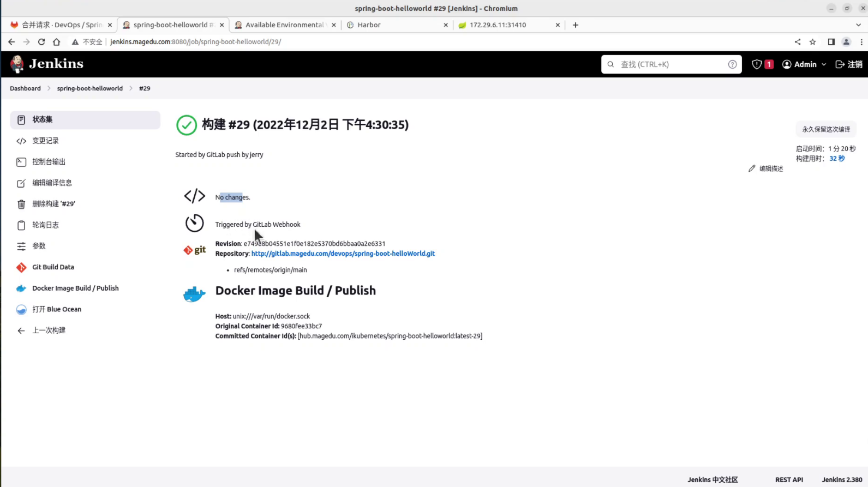This screenshot has height=487, width=868.
Task: Click the Docker whale icon in sidebar
Action: pyautogui.click(x=21, y=288)
